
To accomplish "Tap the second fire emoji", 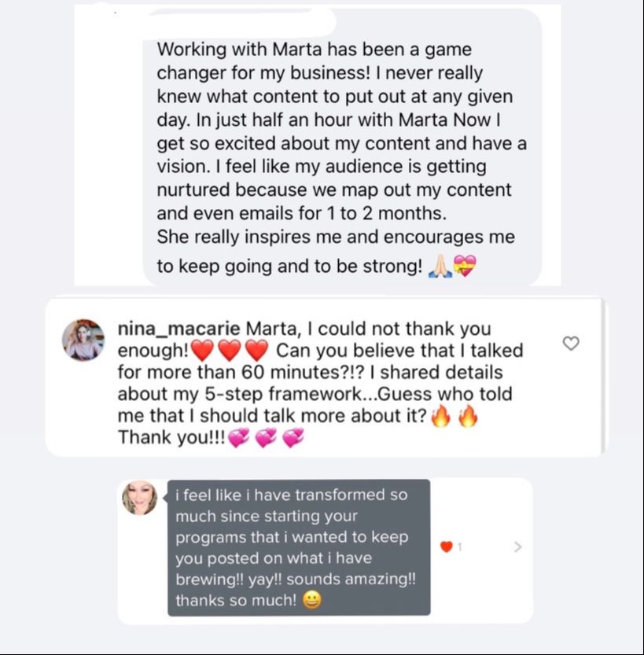I will [x=468, y=416].
